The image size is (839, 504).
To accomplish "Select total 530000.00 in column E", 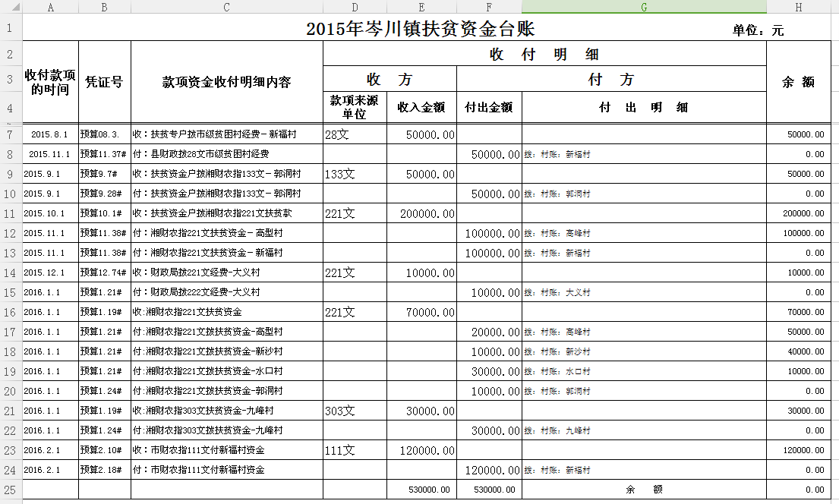I will [x=421, y=490].
